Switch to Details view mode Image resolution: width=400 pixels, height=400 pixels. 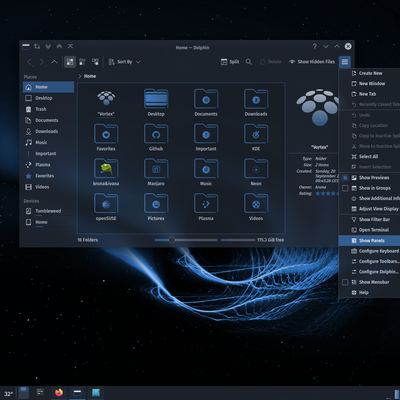pyautogui.click(x=95, y=62)
